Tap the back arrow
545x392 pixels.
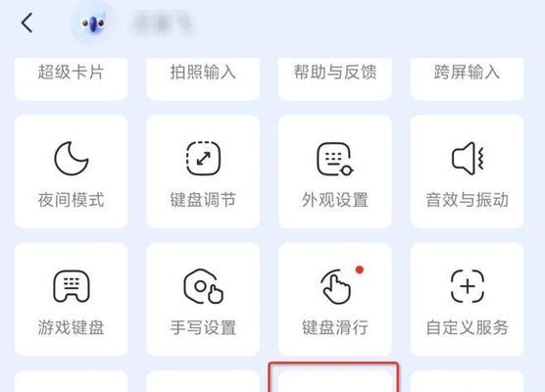coord(27,23)
